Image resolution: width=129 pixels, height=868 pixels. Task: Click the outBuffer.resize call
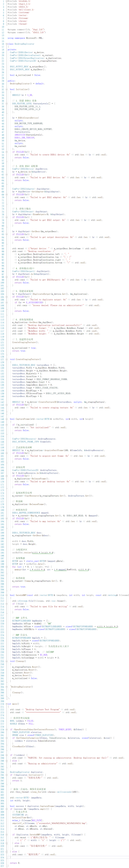(x=33, y=553)
